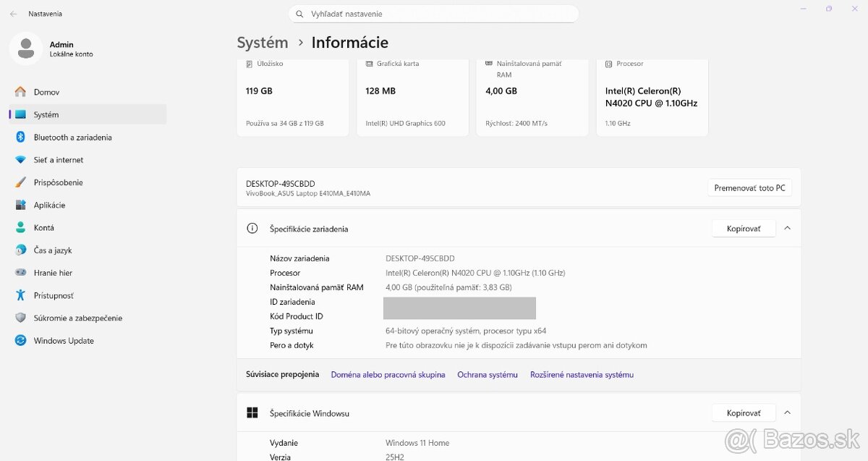The width and height of the screenshot is (868, 461).
Task: Select Sieť a internet in sidebar
Action: [x=56, y=159]
